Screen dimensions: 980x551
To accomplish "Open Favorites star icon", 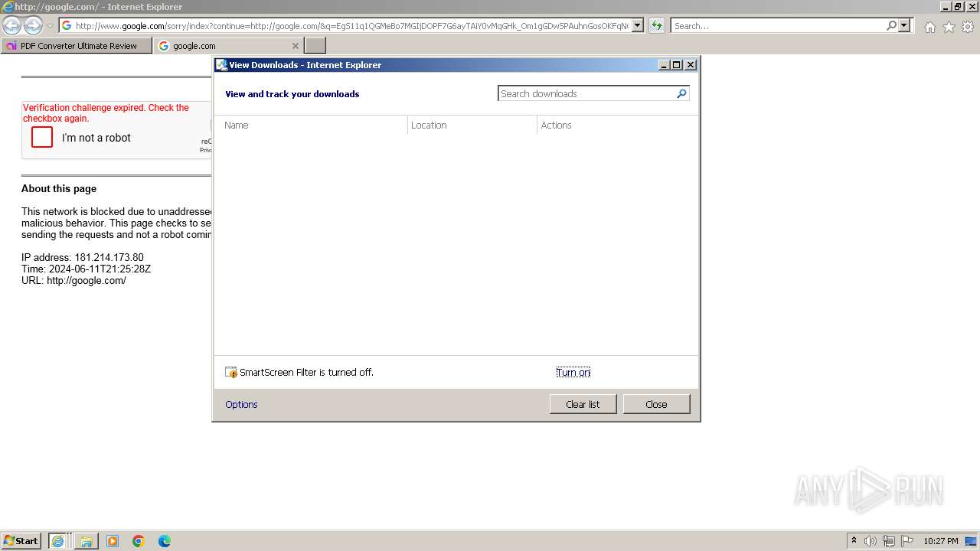I will coord(949,27).
